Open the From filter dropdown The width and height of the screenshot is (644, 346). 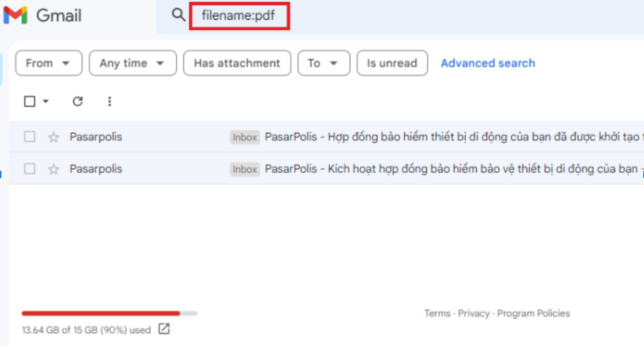click(49, 63)
